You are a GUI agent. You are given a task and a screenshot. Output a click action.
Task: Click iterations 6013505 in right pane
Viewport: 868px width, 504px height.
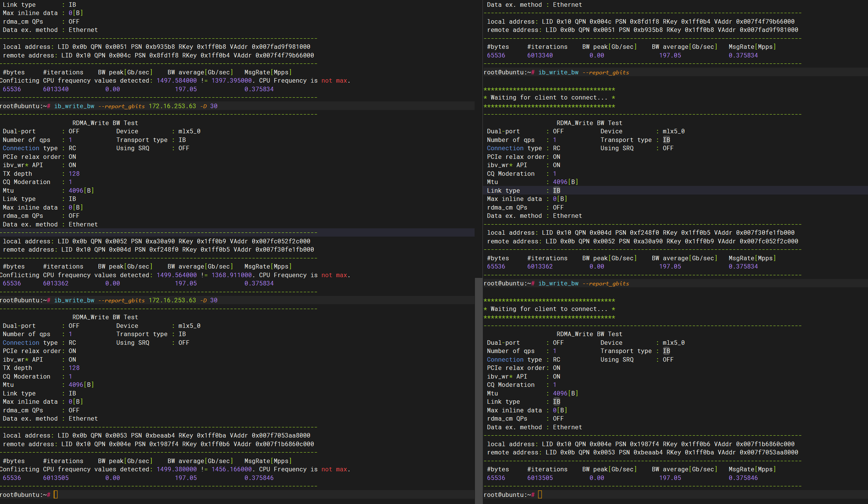(540, 478)
